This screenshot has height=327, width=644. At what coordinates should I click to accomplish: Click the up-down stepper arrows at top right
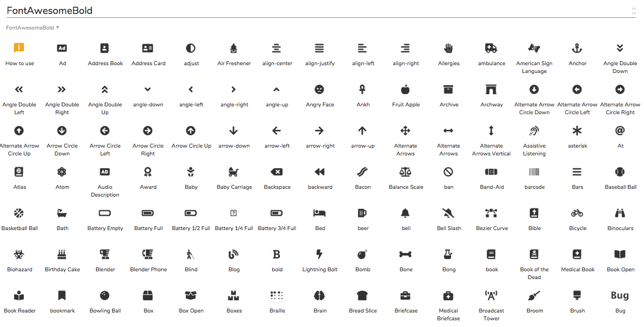click(x=633, y=11)
